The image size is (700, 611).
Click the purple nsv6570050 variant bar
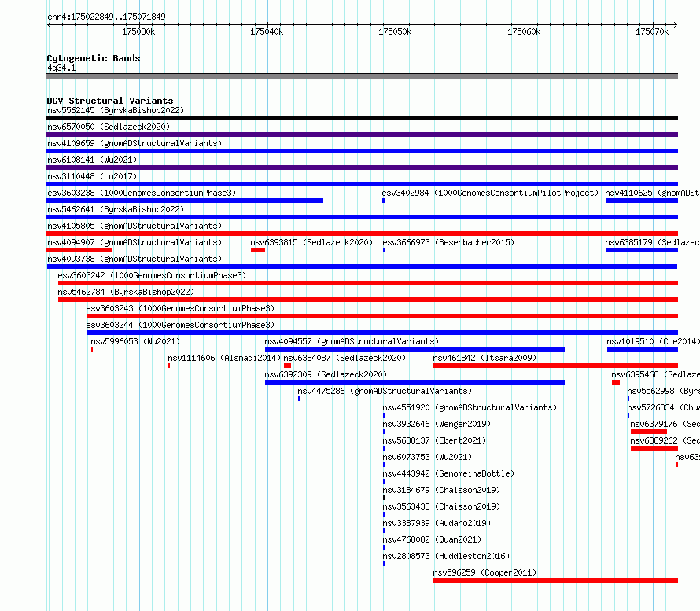click(362, 134)
